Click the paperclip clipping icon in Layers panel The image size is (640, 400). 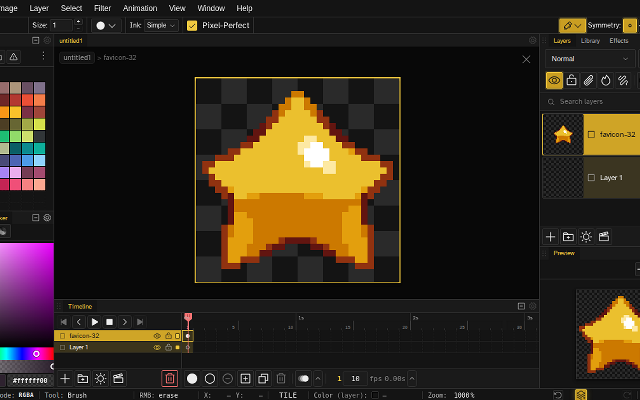[x=589, y=80]
